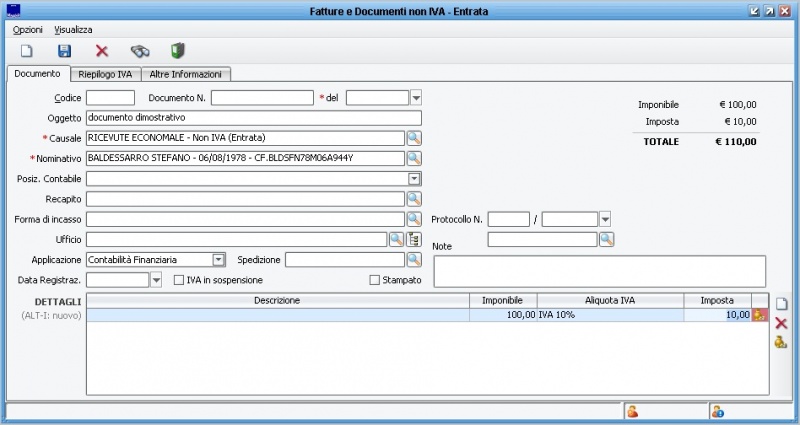The width and height of the screenshot is (800, 425).
Task: Click the € 100,00 Imponibile summary value
Action: (738, 105)
